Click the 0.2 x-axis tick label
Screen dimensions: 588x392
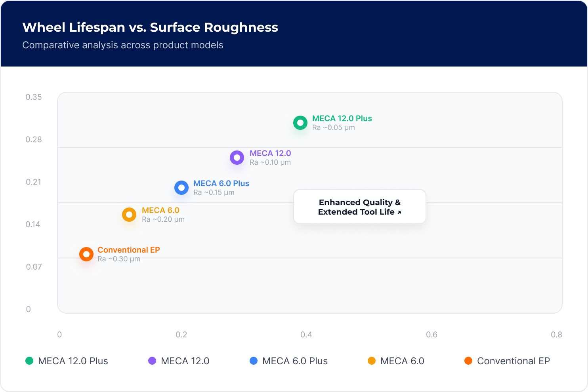(181, 335)
